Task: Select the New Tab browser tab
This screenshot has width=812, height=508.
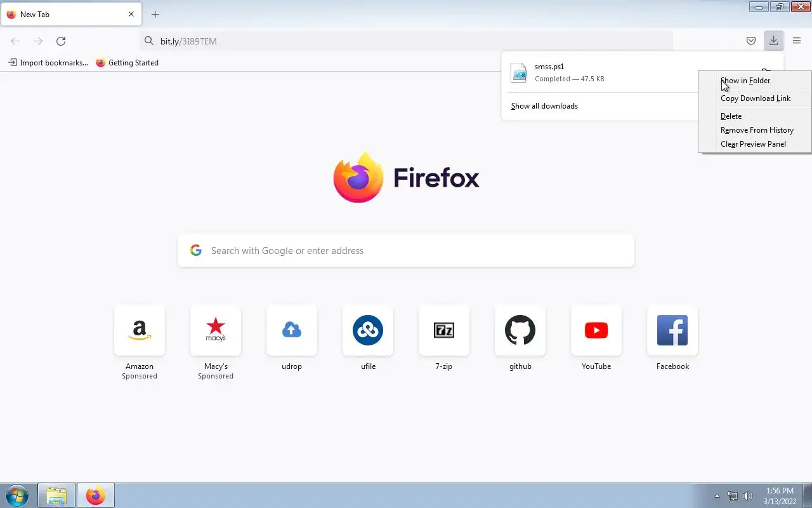Action: click(x=71, y=14)
